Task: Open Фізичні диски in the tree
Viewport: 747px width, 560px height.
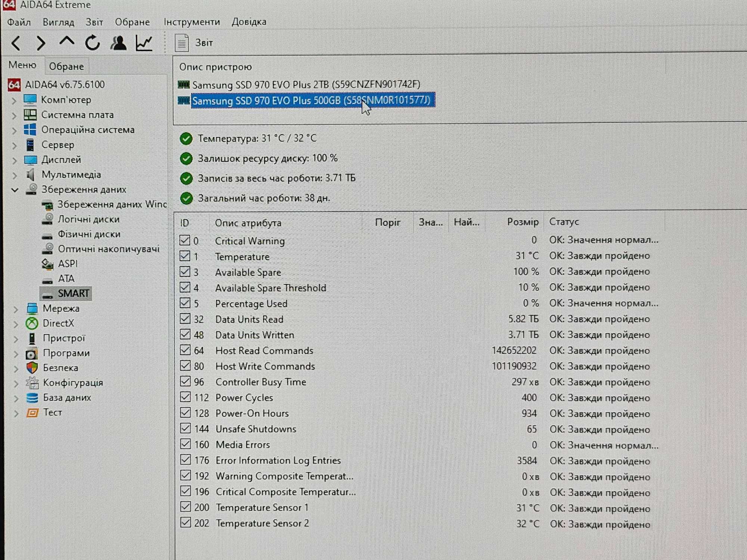Action: pyautogui.click(x=89, y=234)
